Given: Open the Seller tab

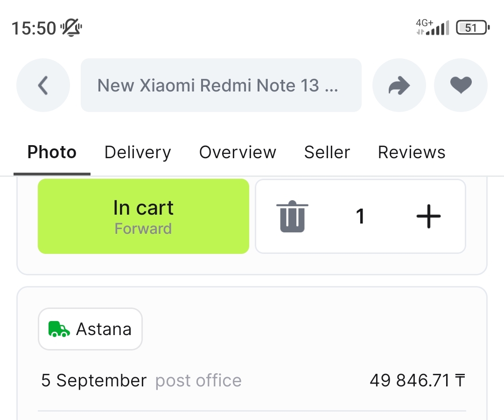Looking at the screenshot, I should pyautogui.click(x=327, y=153).
